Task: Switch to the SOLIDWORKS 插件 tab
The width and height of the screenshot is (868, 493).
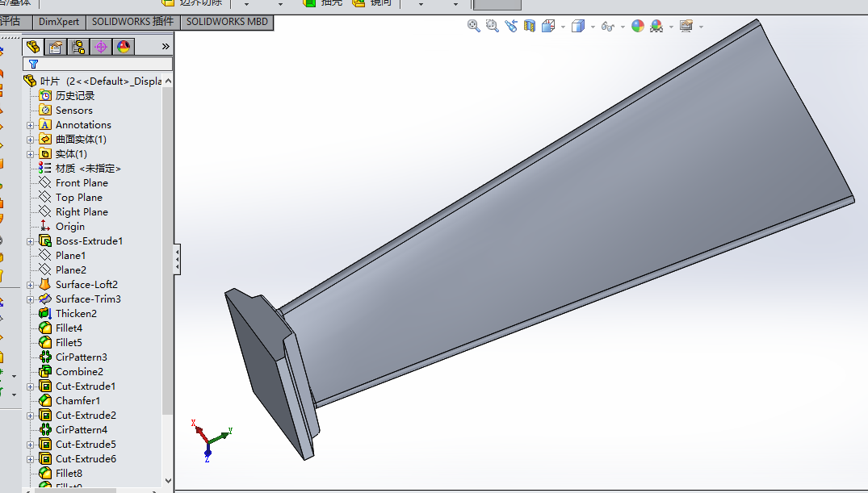Action: pos(132,22)
